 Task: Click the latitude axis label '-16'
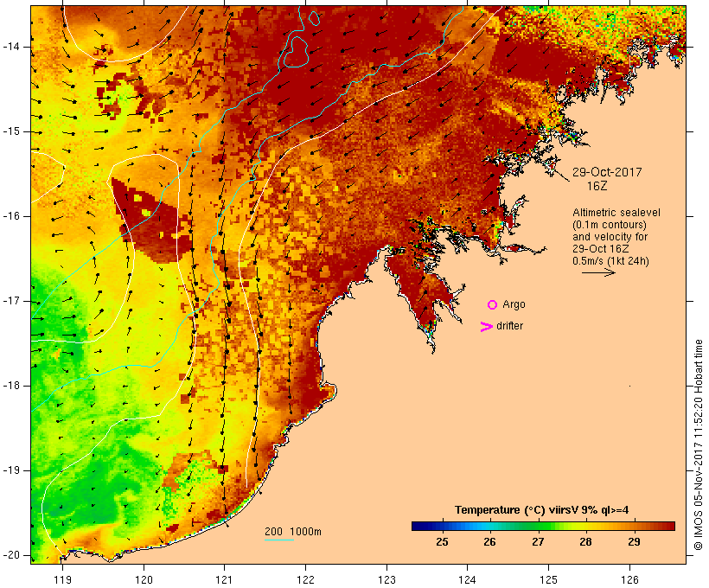click(11, 216)
